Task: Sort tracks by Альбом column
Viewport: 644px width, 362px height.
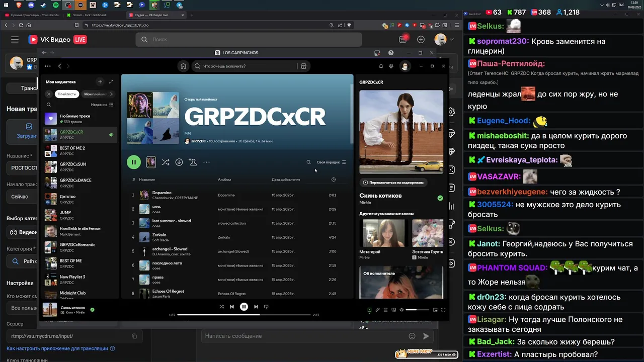Action: click(224, 179)
